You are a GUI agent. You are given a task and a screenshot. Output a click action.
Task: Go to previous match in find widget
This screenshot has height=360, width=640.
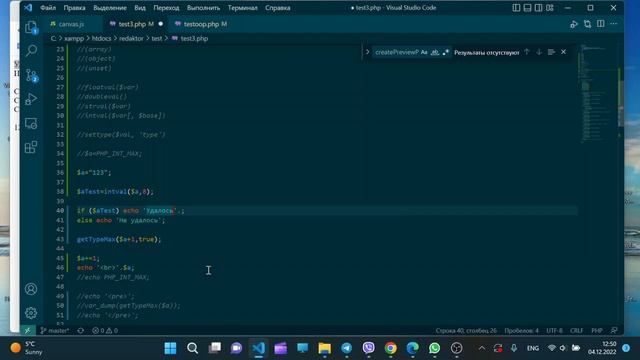527,52
